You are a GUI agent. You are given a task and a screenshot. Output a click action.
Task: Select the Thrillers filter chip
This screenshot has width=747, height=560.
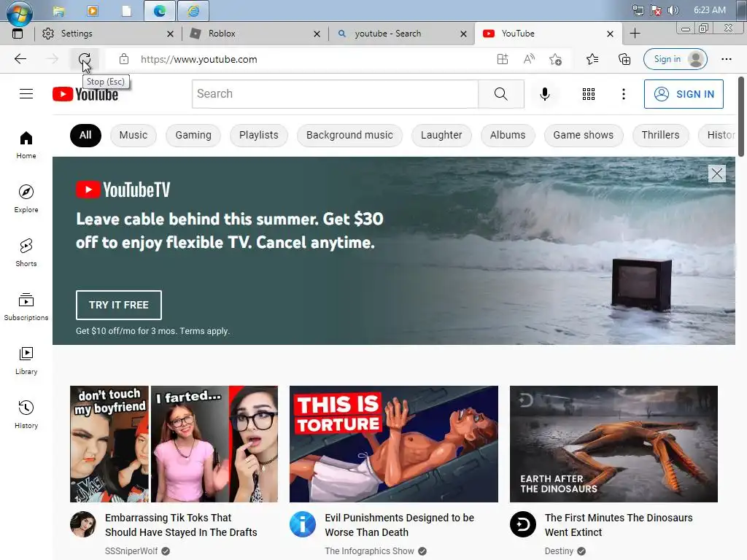(660, 135)
